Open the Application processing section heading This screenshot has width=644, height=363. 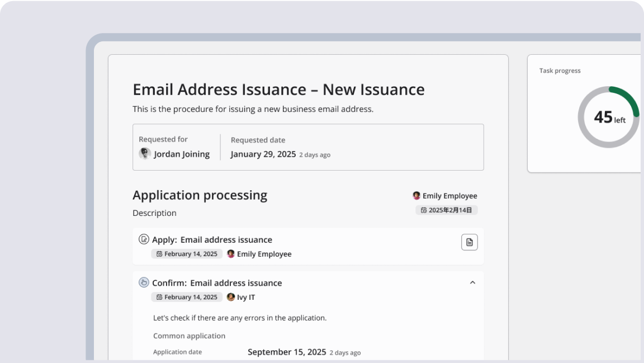coord(200,195)
